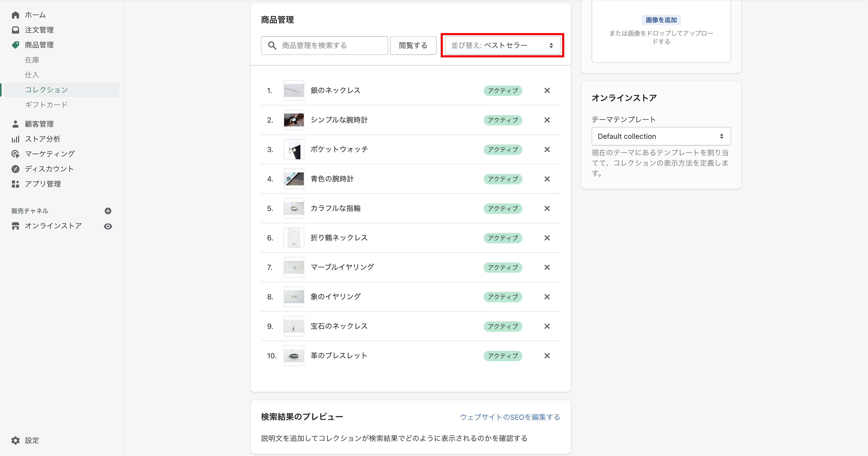Click the シンプルな腕時計 product thumbnail
The height and width of the screenshot is (456, 868).
click(x=293, y=120)
